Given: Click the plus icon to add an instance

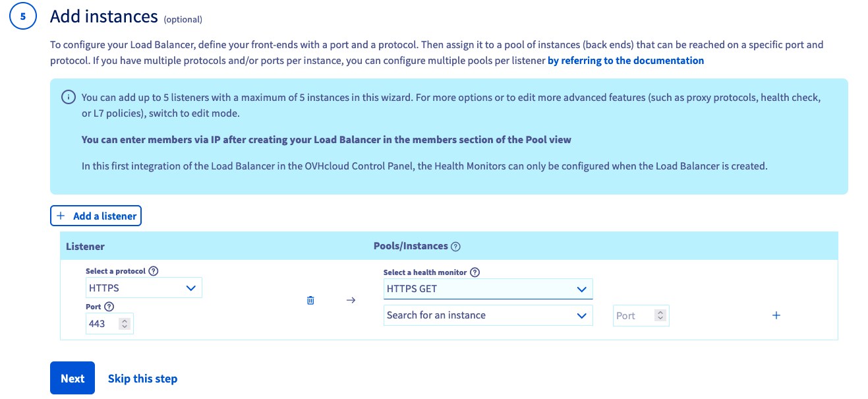Looking at the screenshot, I should pos(776,315).
